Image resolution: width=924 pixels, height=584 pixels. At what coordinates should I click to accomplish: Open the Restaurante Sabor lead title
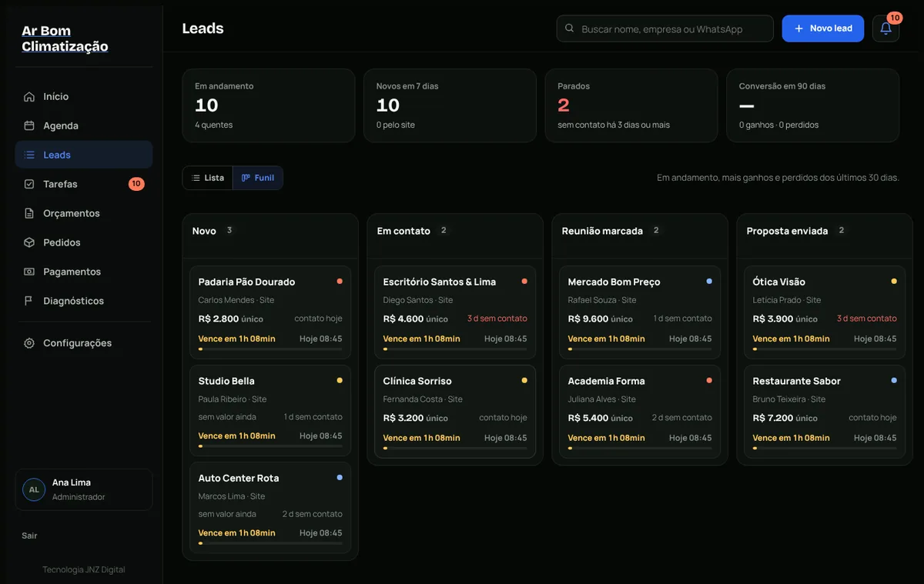pos(797,381)
